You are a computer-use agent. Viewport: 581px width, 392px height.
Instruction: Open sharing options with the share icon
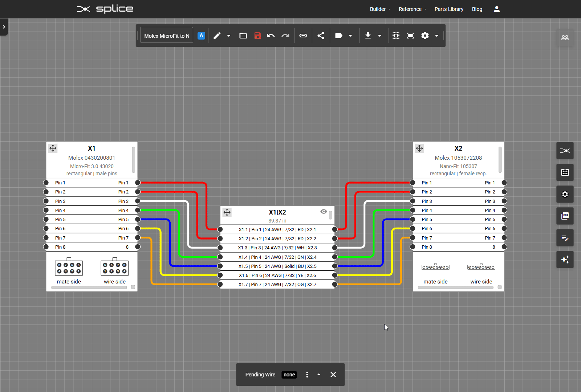(x=321, y=36)
